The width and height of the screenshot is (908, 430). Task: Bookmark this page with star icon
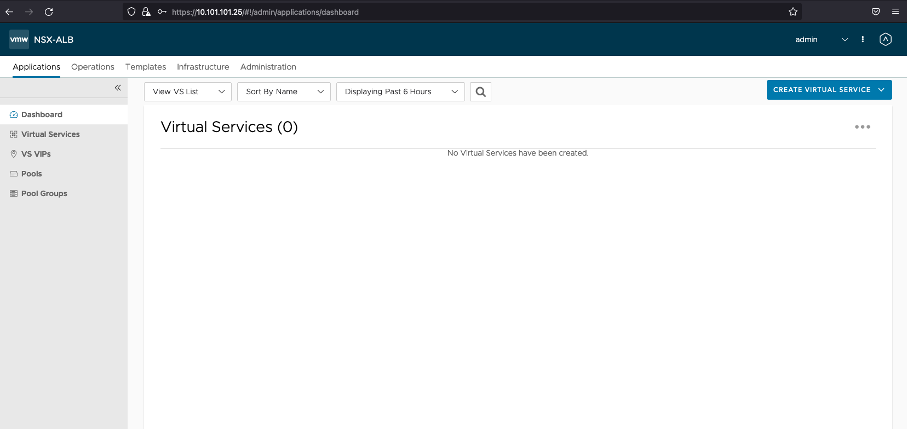pos(793,12)
